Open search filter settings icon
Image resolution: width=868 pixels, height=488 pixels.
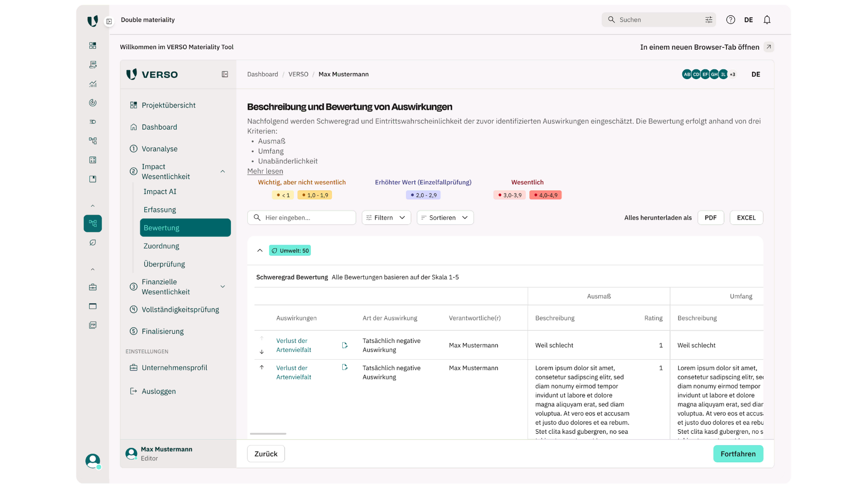[708, 20]
